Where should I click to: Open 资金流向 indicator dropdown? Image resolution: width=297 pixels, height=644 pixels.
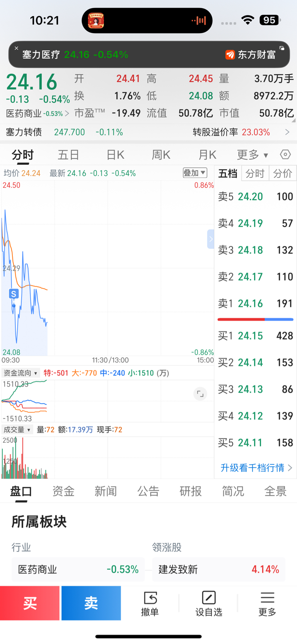20,373
